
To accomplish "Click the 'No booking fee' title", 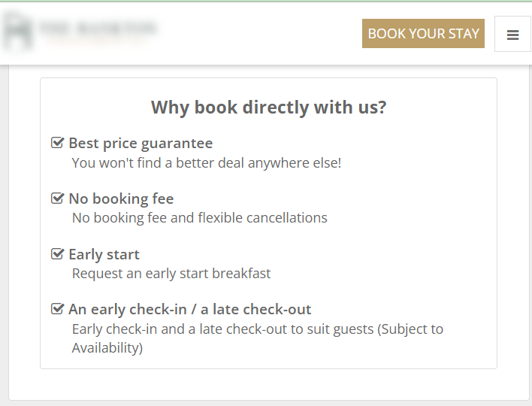I will (x=121, y=198).
